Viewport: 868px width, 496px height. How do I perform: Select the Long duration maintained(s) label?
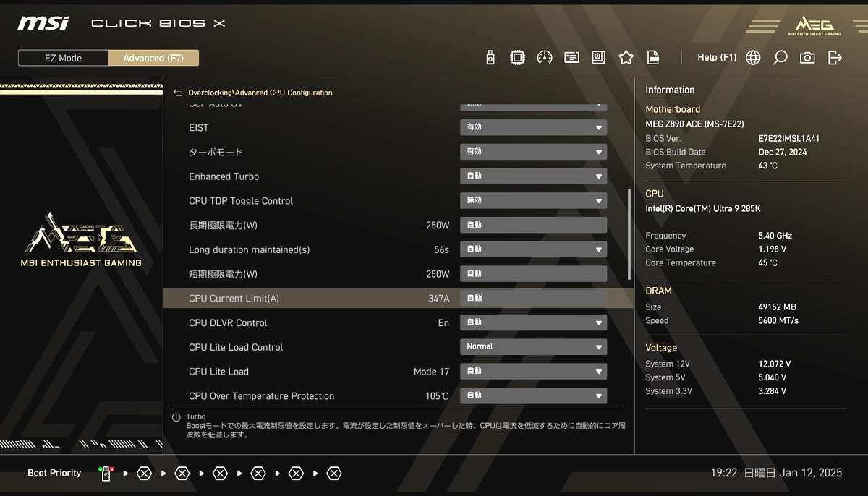tap(250, 250)
